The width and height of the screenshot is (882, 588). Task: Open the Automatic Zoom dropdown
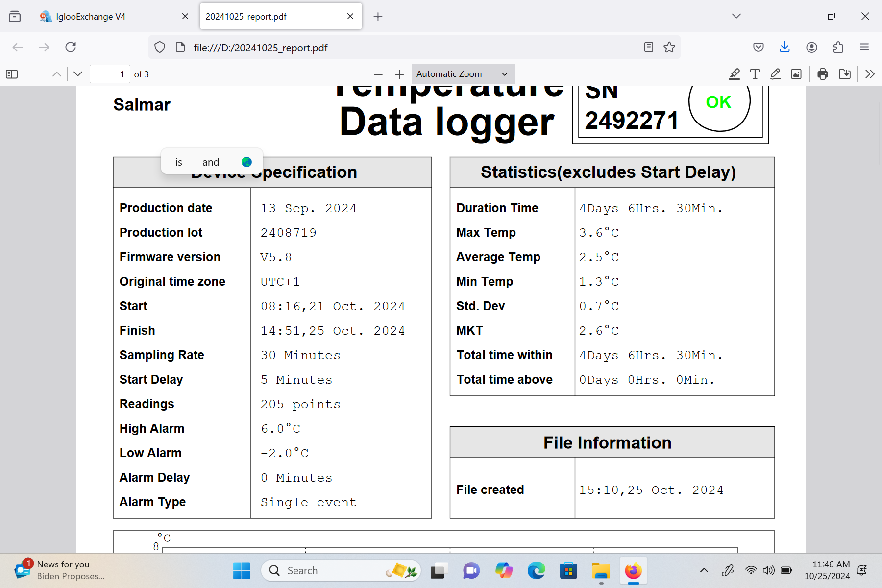[463, 74]
